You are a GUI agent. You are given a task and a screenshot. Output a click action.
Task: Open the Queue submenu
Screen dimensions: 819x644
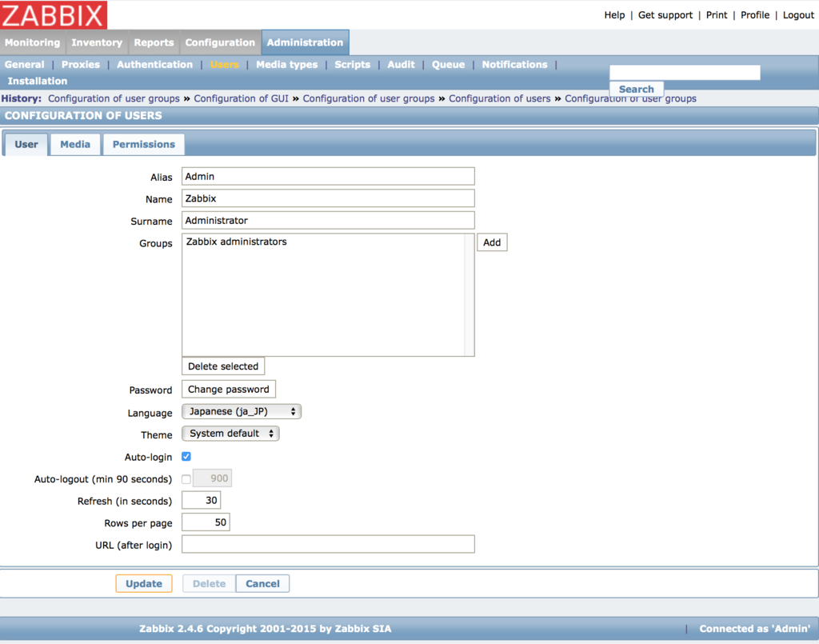(x=448, y=65)
